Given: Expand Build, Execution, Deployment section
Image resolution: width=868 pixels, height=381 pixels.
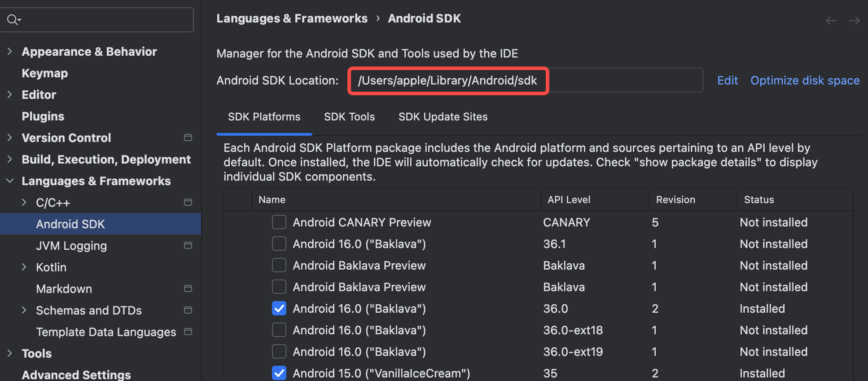Looking at the screenshot, I should 9,159.
